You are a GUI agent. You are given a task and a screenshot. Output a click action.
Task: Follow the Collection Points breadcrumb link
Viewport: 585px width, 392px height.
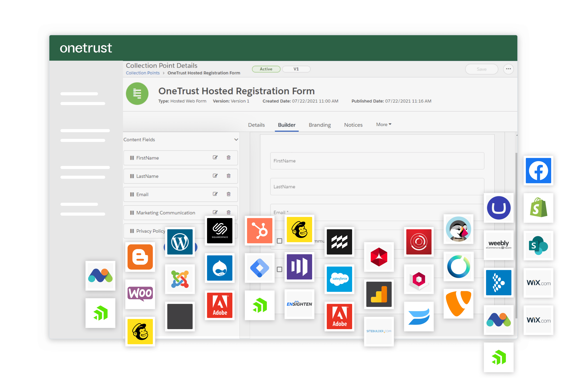142,73
